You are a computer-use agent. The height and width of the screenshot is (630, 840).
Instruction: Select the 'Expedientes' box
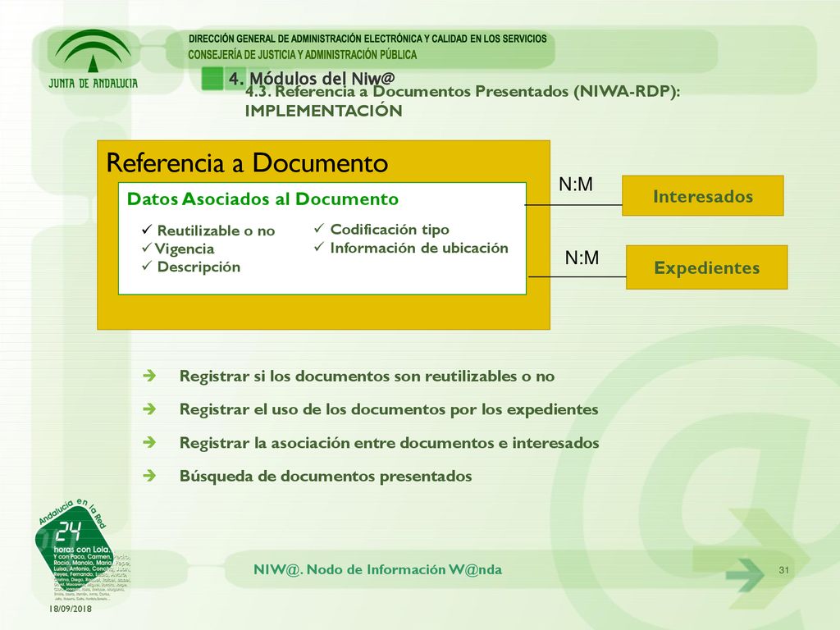point(706,267)
